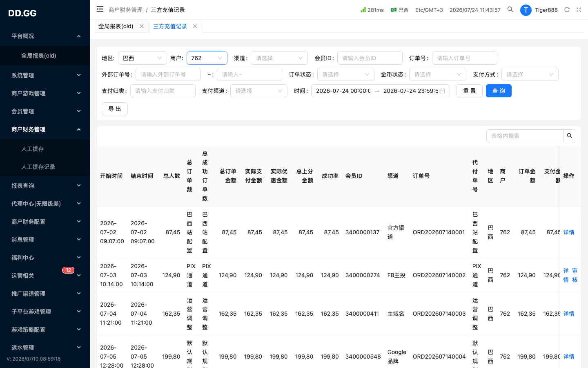Click the 导出 button

coord(115,109)
